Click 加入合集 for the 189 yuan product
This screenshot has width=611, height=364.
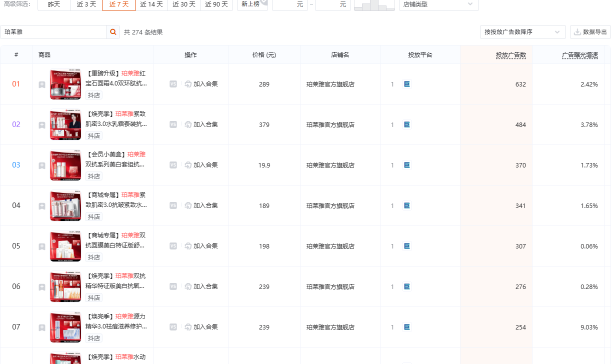(x=201, y=205)
